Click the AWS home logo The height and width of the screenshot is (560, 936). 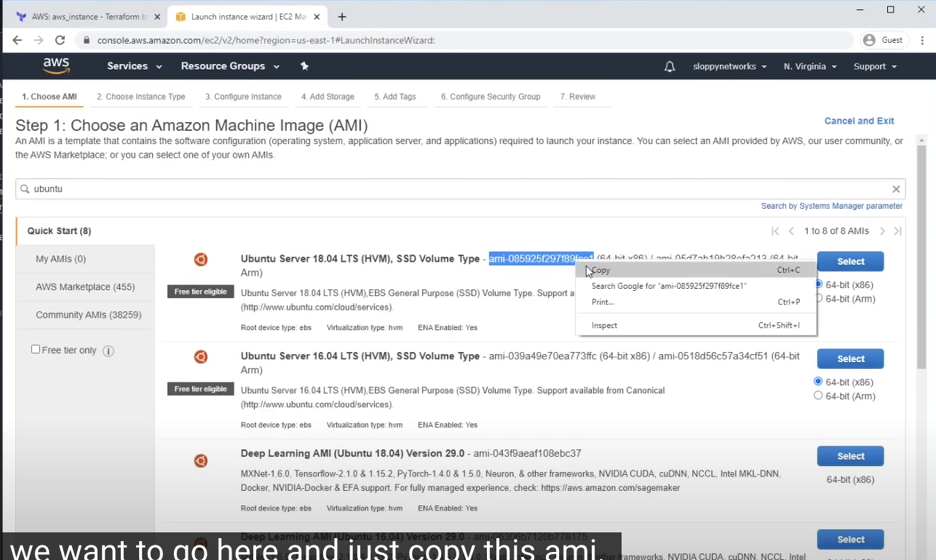(x=56, y=66)
